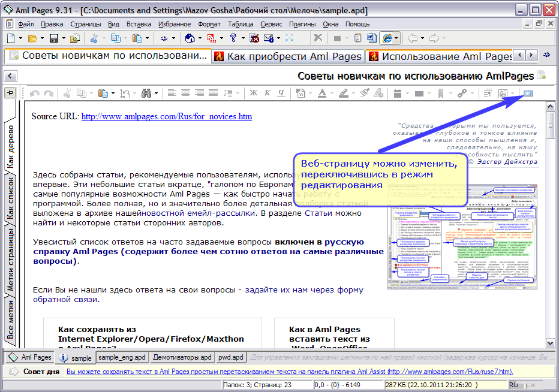Save the document with the floppy disk icon
This screenshot has height=392, width=559.
point(54,38)
